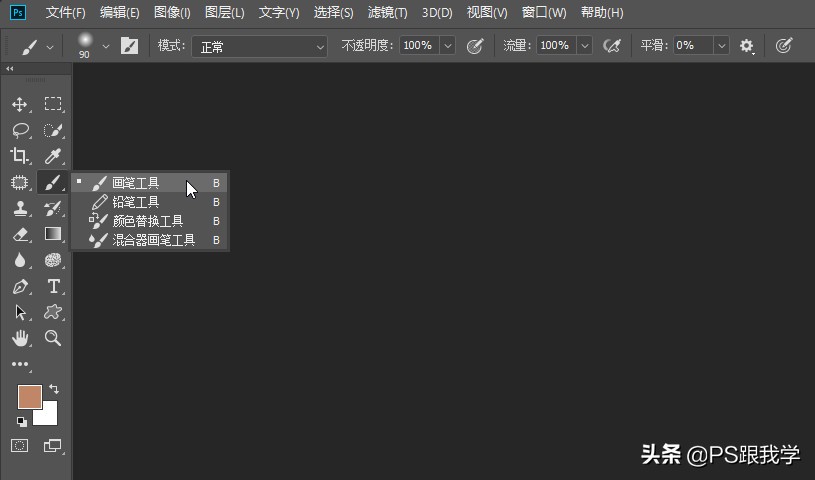Viewport: 815px width, 480px height.
Task: Activate the Eraser tool
Action: tap(20, 235)
